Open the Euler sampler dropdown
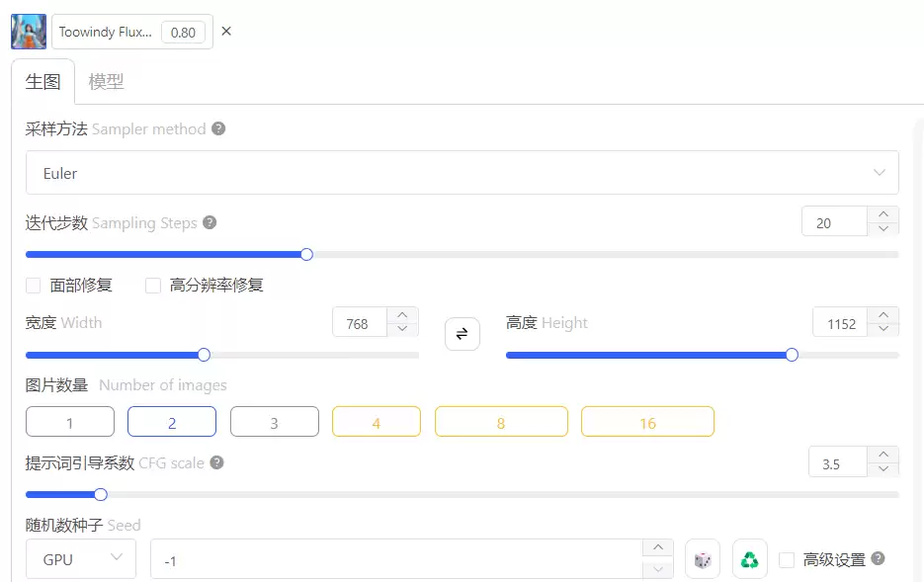 (462, 173)
